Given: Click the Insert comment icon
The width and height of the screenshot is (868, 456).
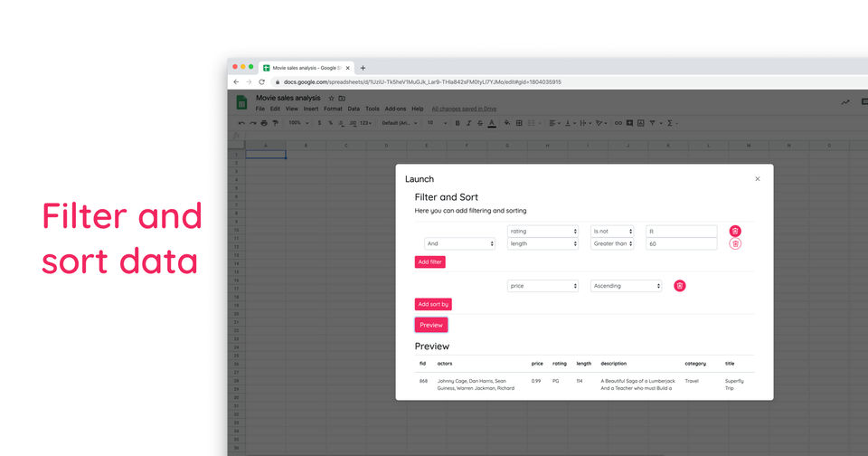Looking at the screenshot, I should pos(629,123).
